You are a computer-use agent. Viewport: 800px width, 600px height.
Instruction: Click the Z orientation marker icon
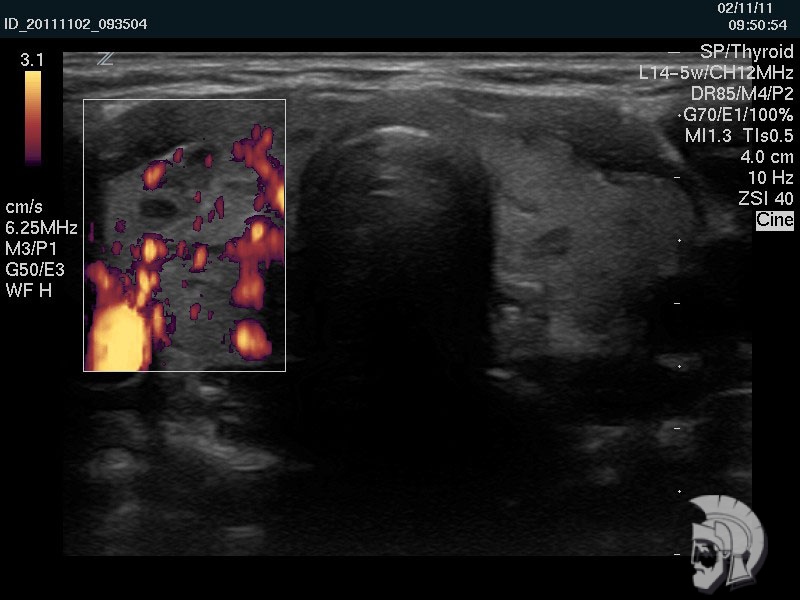pos(105,59)
